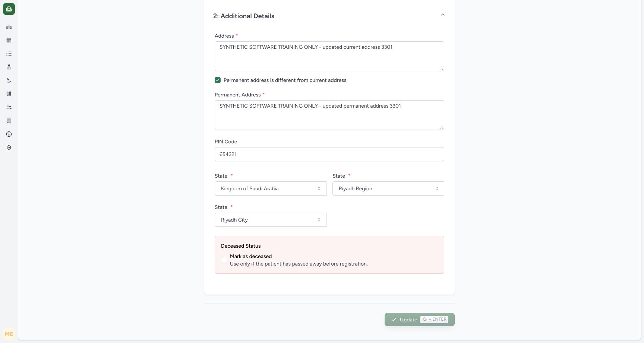The width and height of the screenshot is (644, 343).
Task: Focus the PIN Code field
Action: 329,154
